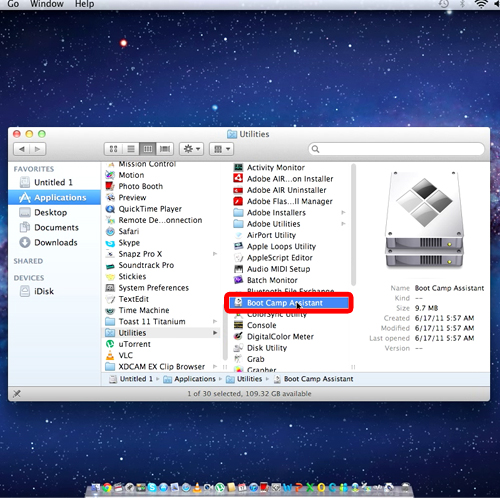Go back in Finder history

point(22,149)
